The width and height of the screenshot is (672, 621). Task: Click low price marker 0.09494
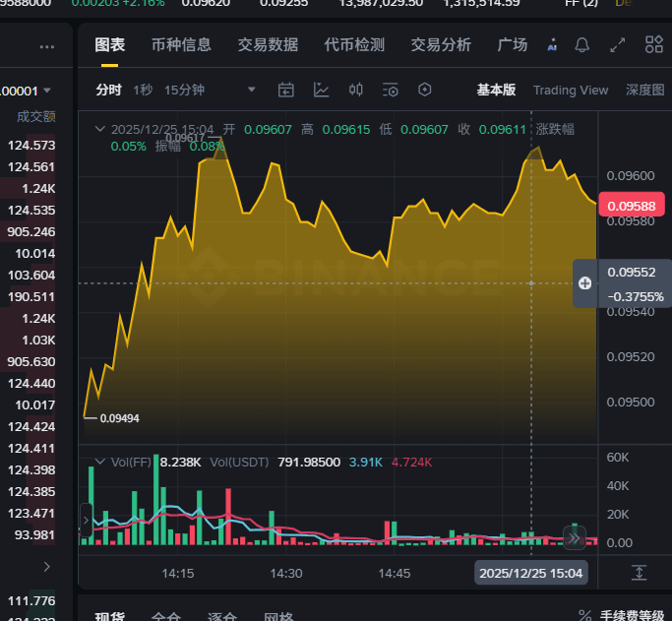[120, 418]
